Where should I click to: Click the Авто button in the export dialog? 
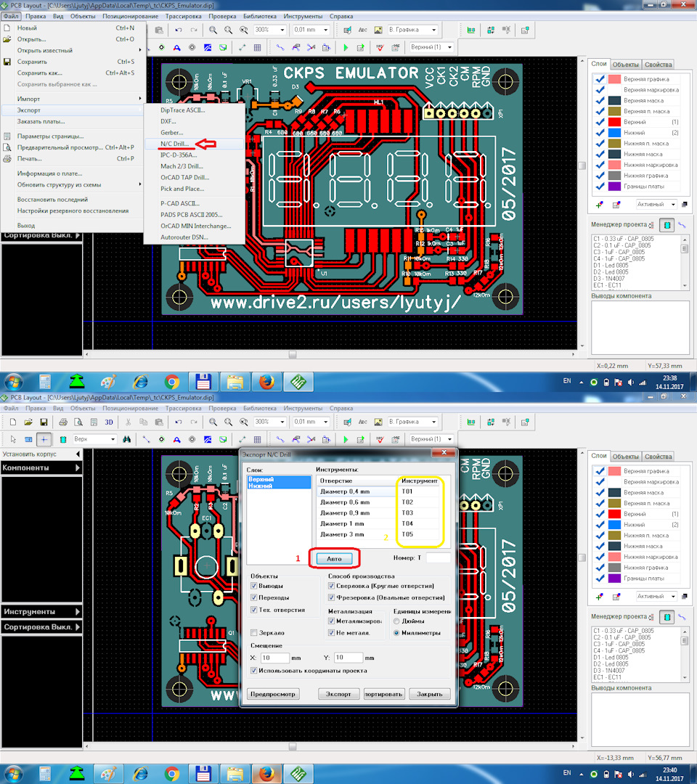click(334, 558)
